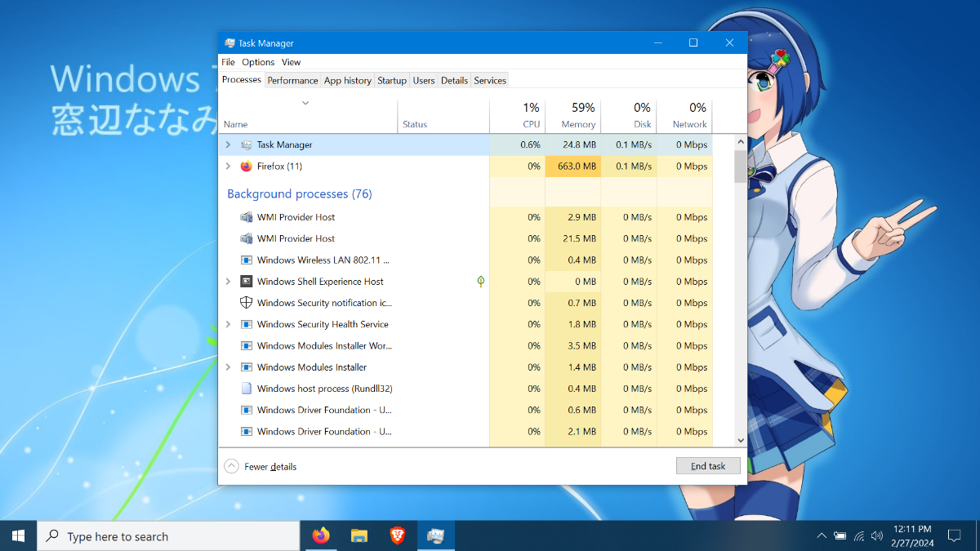
Task: Collapse view with Fewer details
Action: click(x=261, y=466)
